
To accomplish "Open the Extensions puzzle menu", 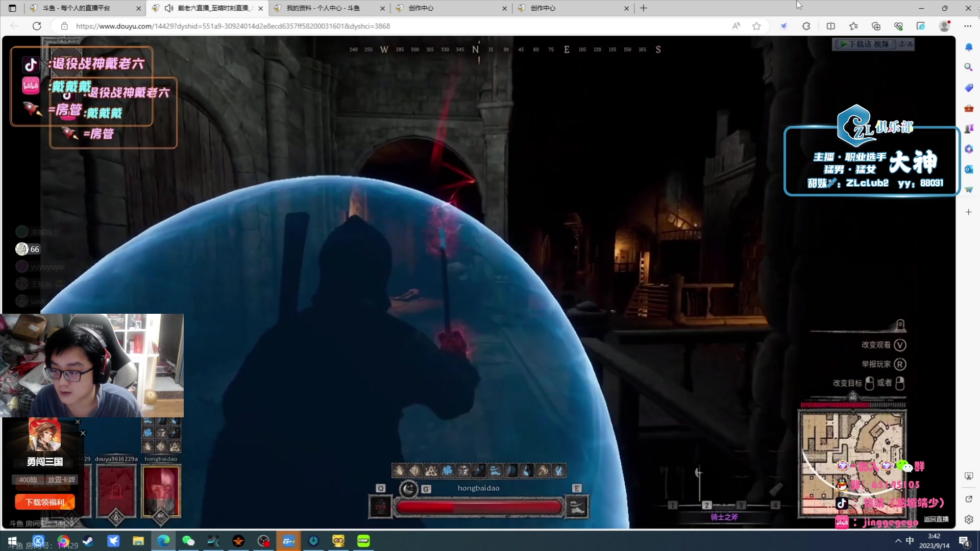I will 806,26.
